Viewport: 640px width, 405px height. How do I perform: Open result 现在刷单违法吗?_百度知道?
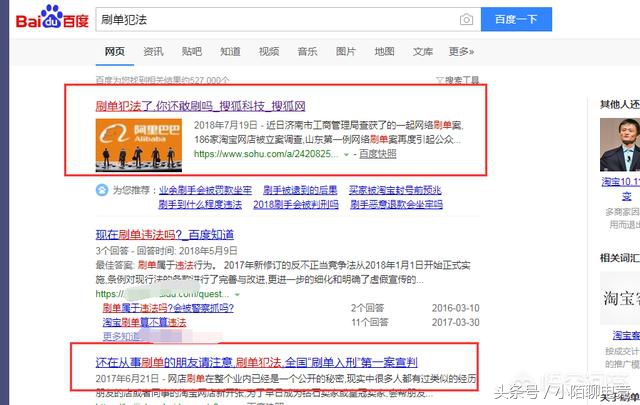pos(165,235)
